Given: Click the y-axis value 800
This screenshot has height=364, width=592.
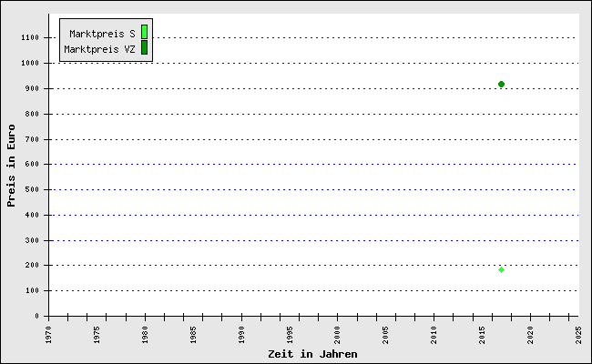Looking at the screenshot, I should pos(33,114).
